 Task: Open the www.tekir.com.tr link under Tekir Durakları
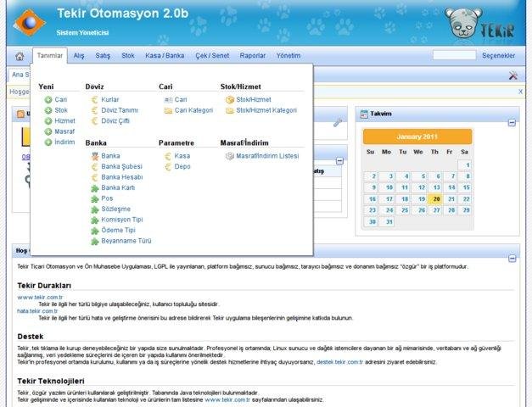tap(40, 298)
